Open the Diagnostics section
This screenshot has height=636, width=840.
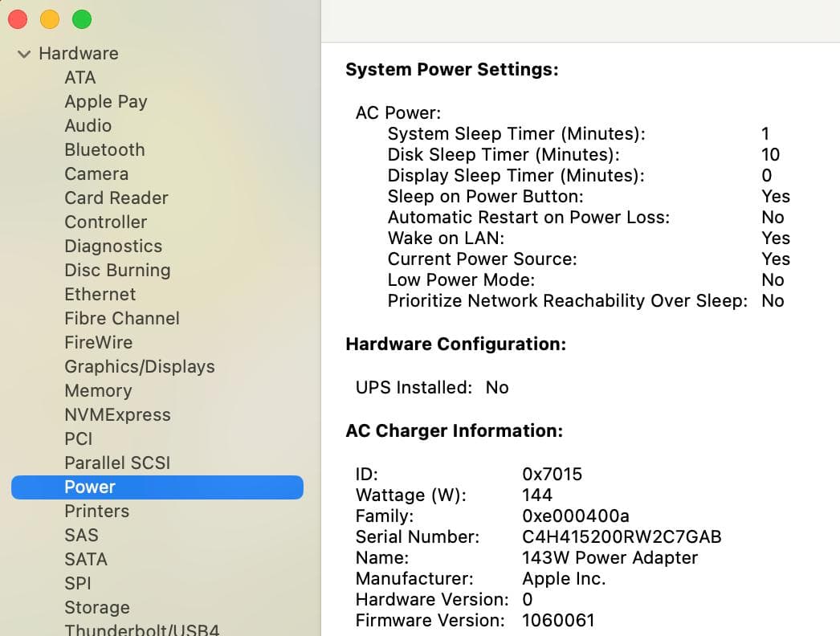tap(113, 246)
